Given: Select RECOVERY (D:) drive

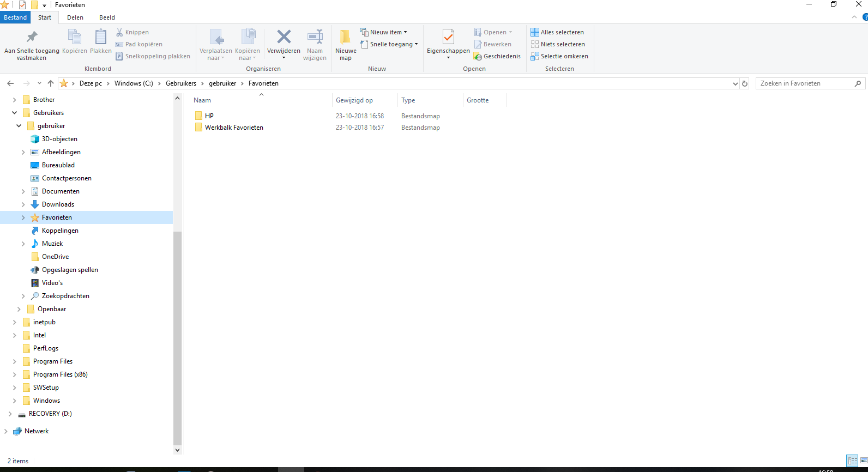Looking at the screenshot, I should [50, 414].
